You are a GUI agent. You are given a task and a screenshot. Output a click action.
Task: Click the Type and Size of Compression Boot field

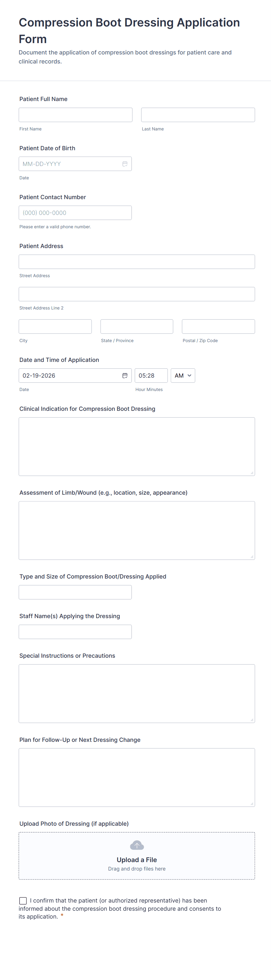pos(75,592)
